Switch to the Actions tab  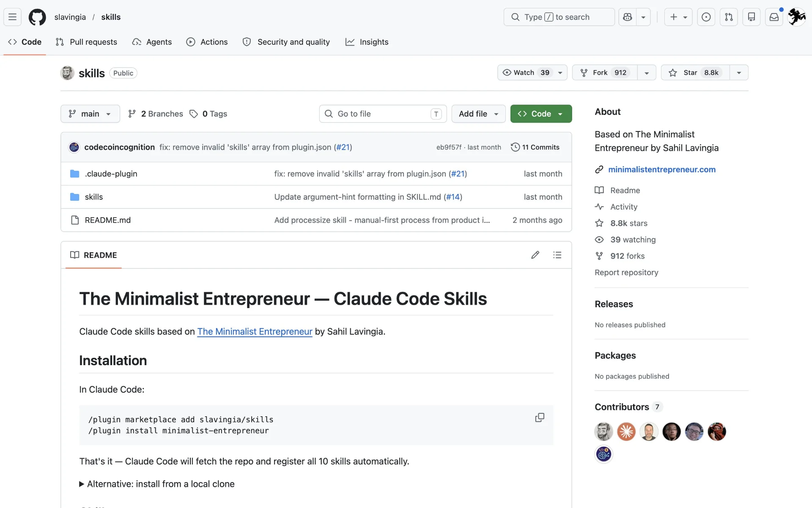(x=207, y=42)
